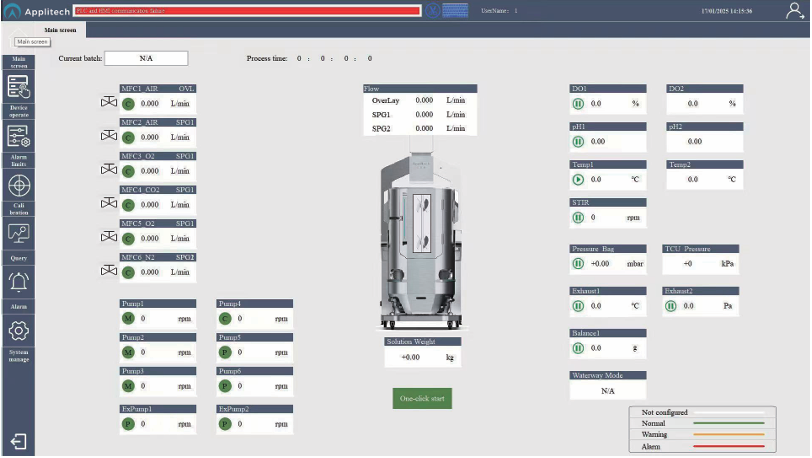Click the green M mode icon on Pump2
Image resolution: width=812 pixels, height=458 pixels.
128,353
